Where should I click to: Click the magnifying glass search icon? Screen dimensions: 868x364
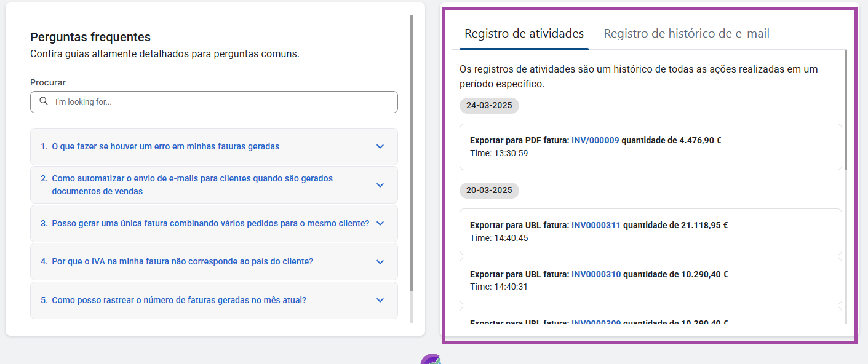[44, 101]
